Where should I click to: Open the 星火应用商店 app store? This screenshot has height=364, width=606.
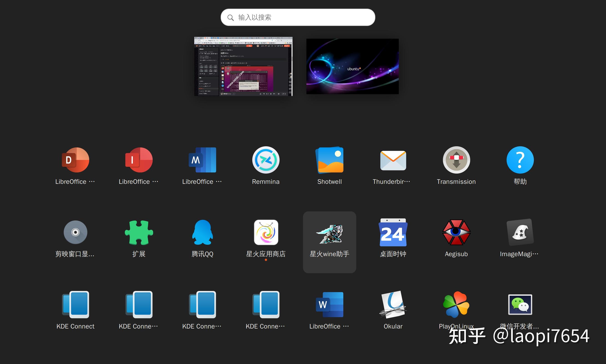tap(266, 232)
